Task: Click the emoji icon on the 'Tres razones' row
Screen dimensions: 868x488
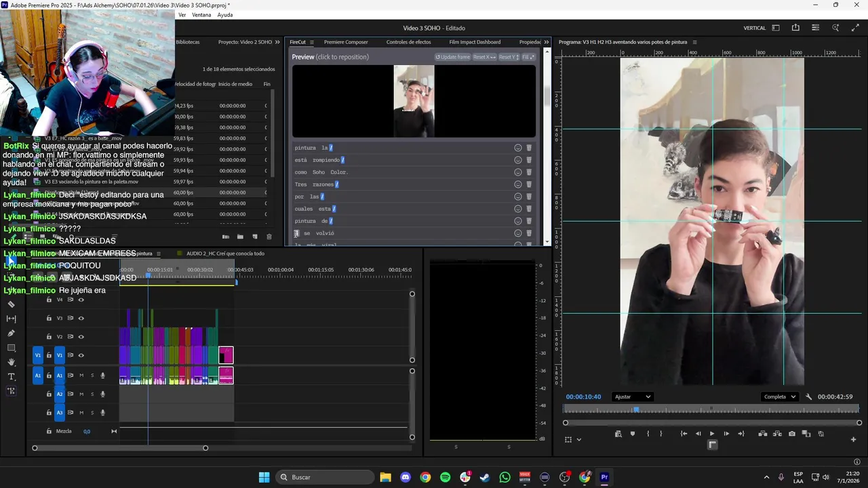Action: coord(517,184)
